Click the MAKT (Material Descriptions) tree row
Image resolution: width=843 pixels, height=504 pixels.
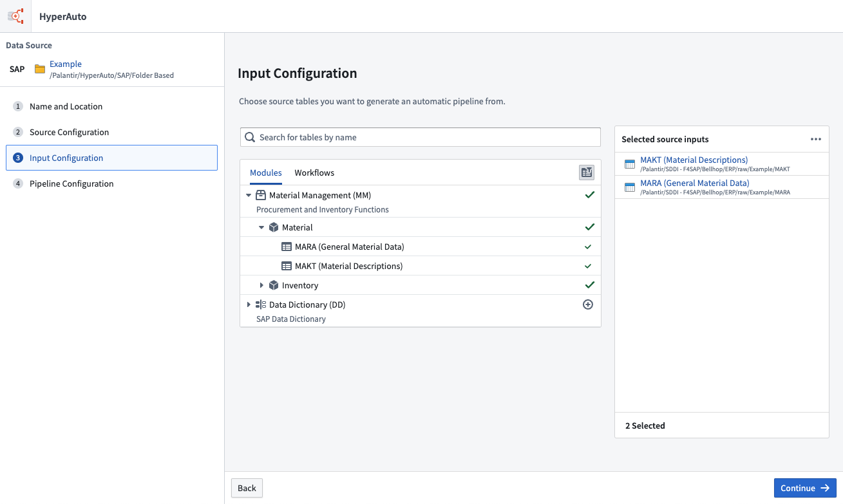click(x=421, y=266)
